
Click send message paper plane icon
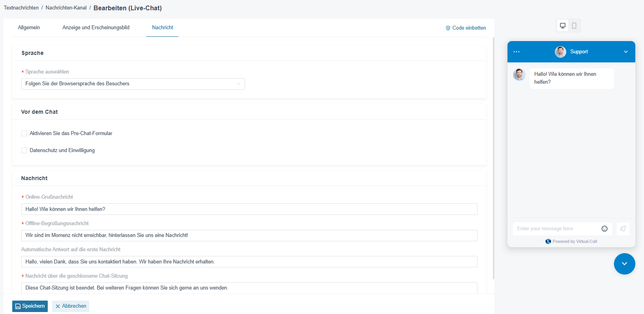[x=623, y=229]
